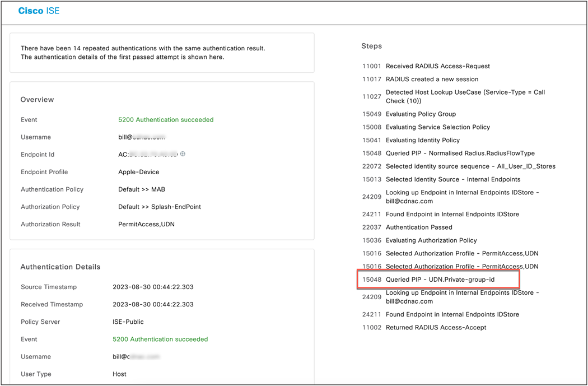
Task: Click step "11017 RADIUS created a new session"
Action: click(x=421, y=79)
